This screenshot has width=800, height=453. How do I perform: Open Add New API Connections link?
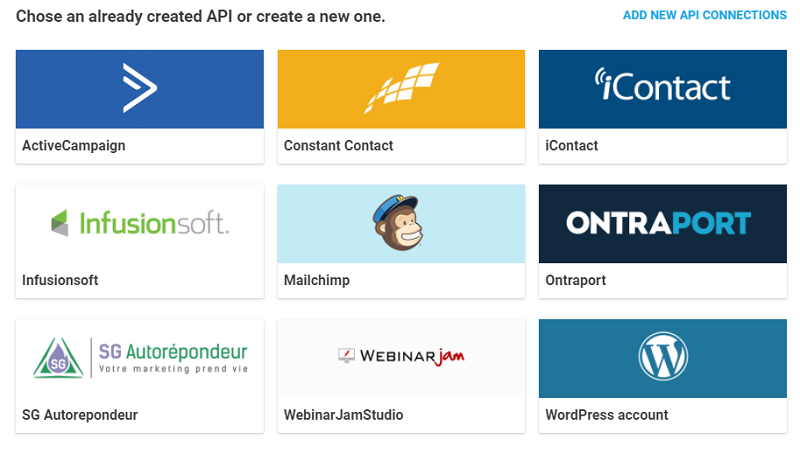(705, 15)
